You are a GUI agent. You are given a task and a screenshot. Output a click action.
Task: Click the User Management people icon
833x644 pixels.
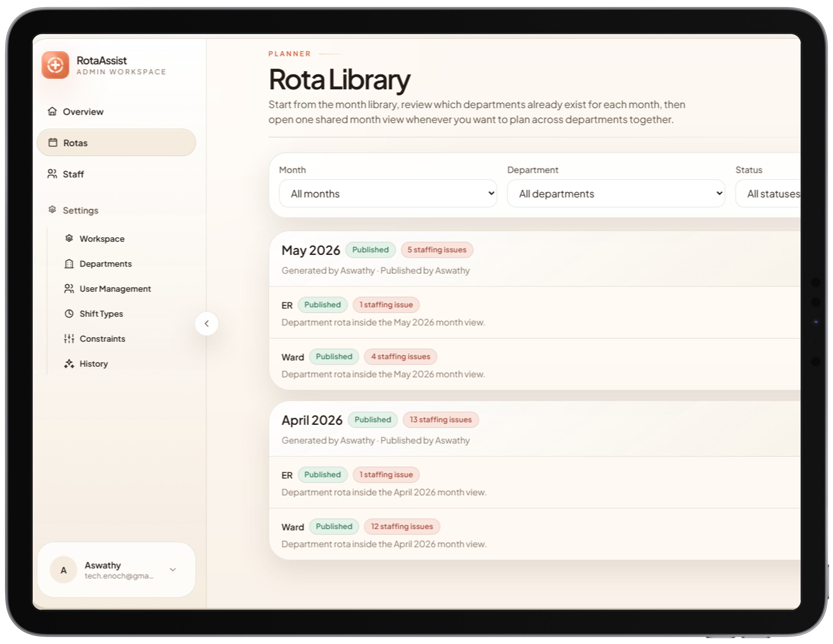[69, 289]
